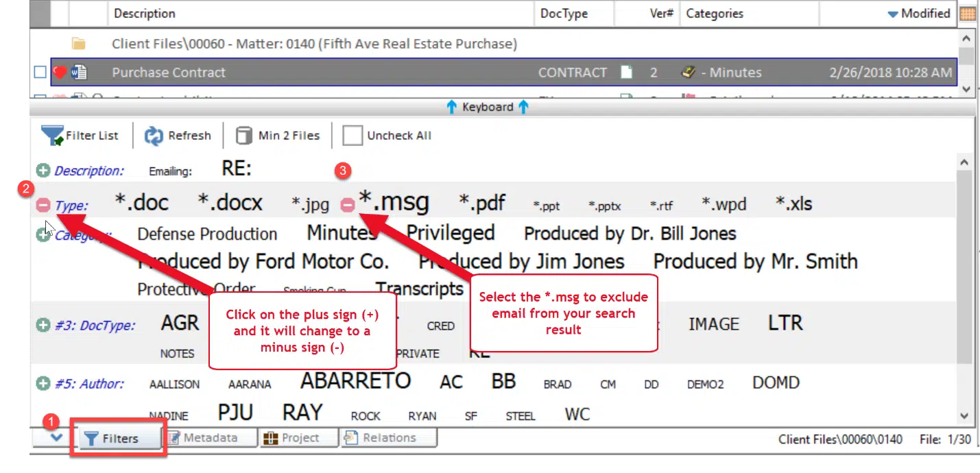Click the Refresh arrows icon
980x473 pixels.
(x=154, y=136)
